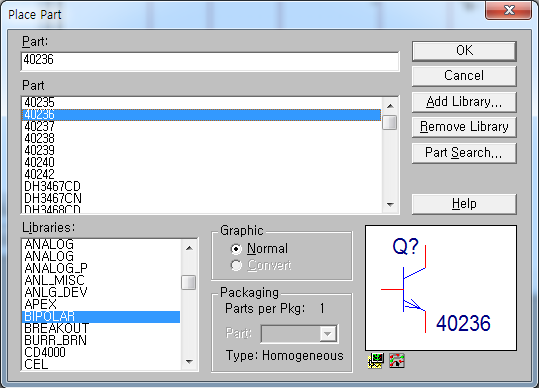Select the ANL_MISC library
Viewport: 539px width, 388px height.
pyautogui.click(x=101, y=280)
